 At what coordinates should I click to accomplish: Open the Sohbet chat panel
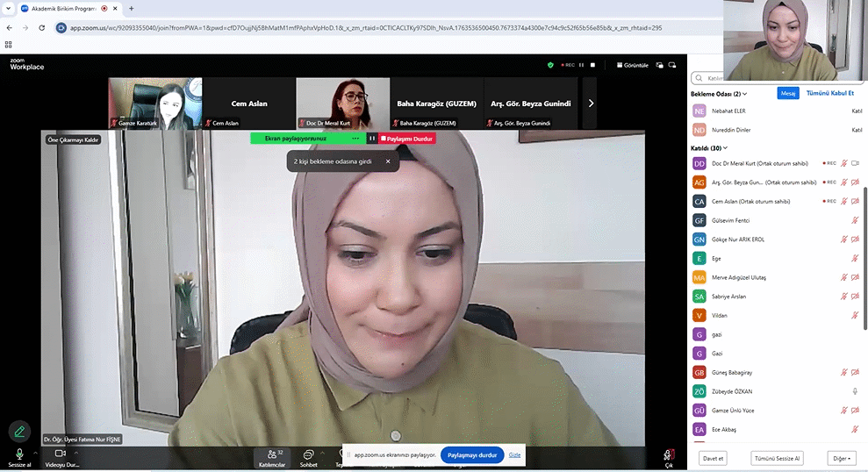309,454
